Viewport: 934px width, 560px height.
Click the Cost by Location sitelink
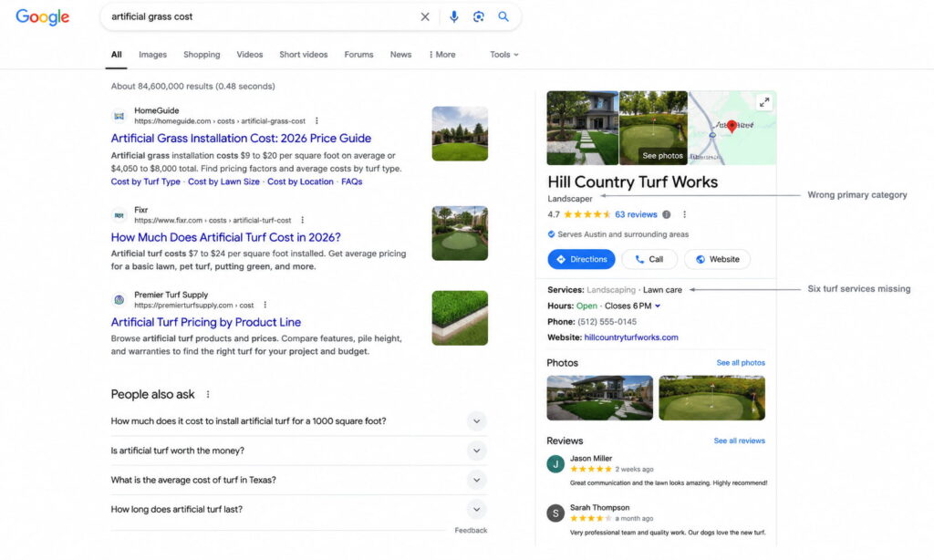click(299, 181)
